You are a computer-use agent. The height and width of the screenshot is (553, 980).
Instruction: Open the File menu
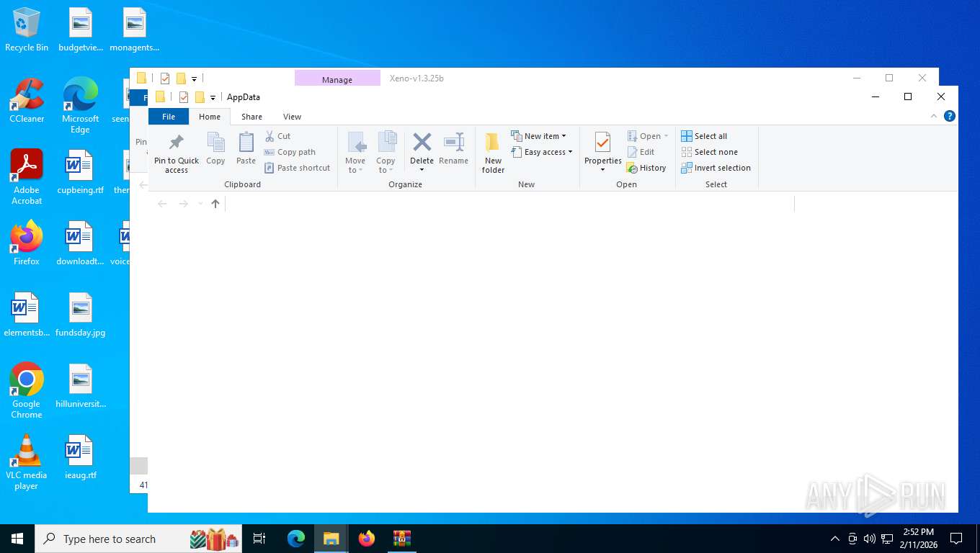point(169,117)
